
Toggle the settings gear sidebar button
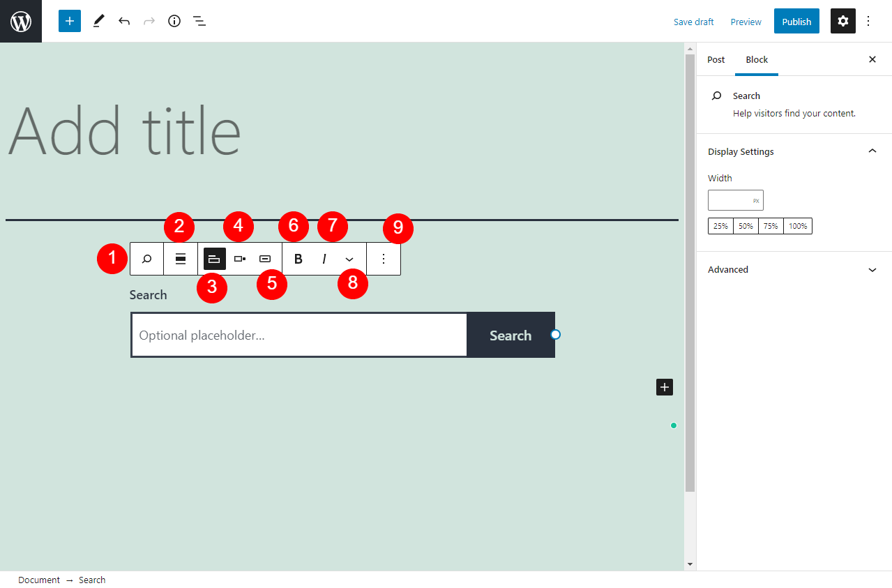click(842, 21)
